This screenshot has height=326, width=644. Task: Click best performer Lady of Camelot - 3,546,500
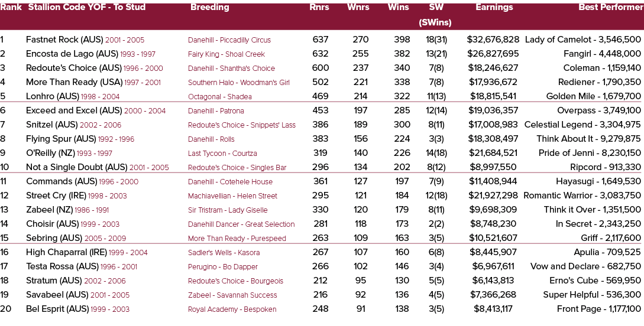coord(583,40)
